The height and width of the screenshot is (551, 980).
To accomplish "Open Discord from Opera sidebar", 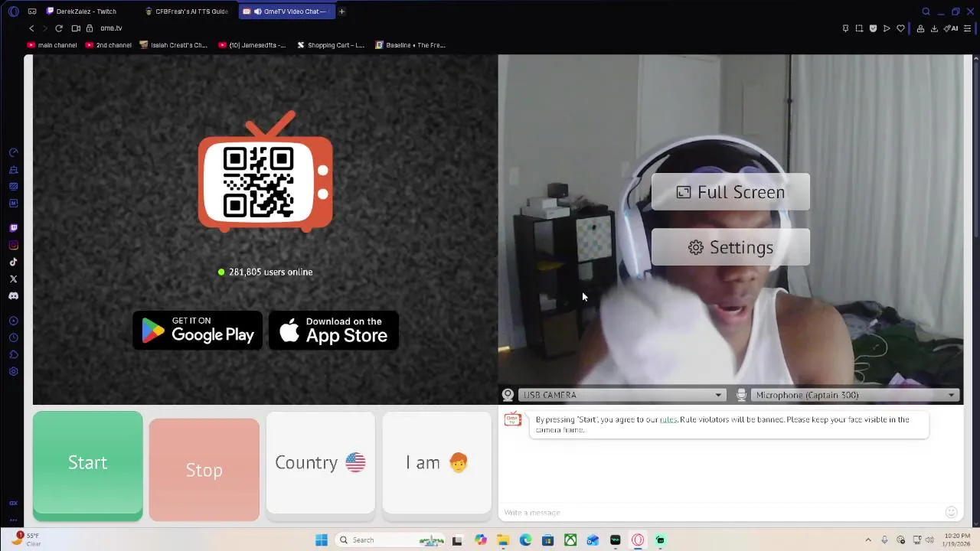I will 13,295.
